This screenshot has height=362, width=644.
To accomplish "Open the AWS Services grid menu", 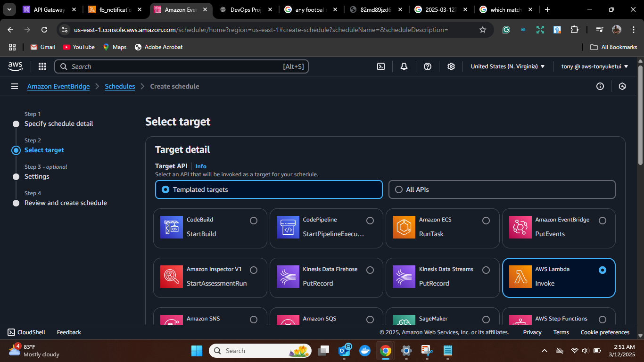I will click(42, 66).
